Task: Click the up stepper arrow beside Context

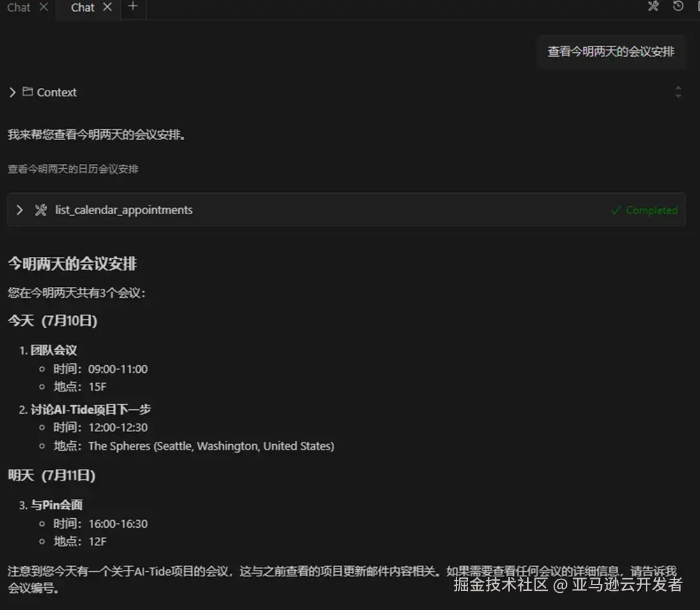Action: [678, 88]
